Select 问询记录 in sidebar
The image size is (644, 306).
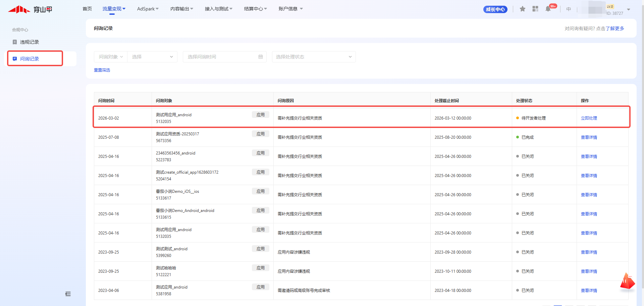tap(30, 59)
